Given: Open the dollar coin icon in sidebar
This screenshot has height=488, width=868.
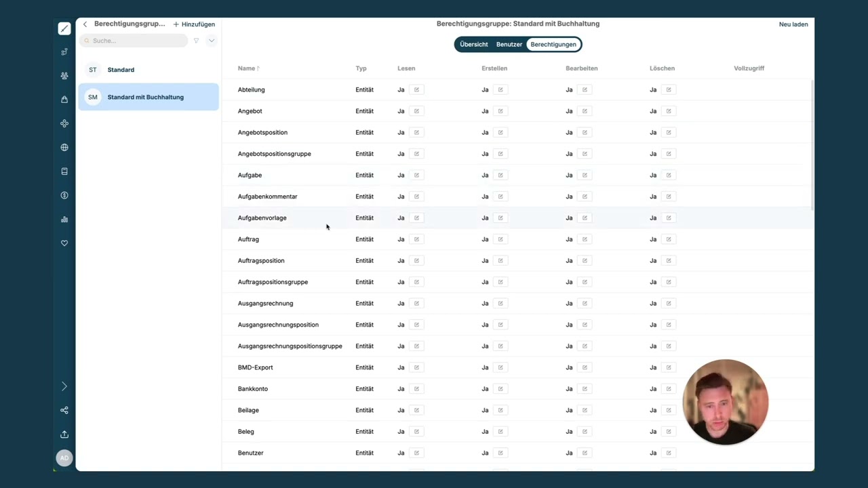Looking at the screenshot, I should pos(64,195).
